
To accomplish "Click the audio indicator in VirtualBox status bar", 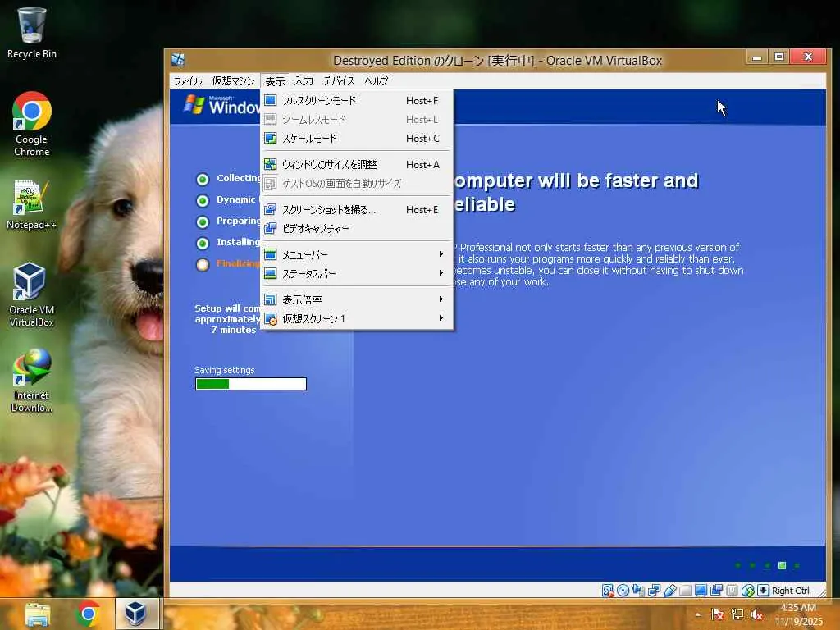I will pos(638,591).
